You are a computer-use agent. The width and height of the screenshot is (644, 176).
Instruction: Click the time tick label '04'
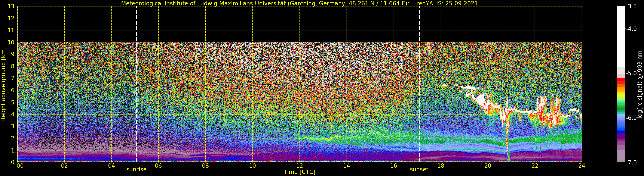click(111, 166)
